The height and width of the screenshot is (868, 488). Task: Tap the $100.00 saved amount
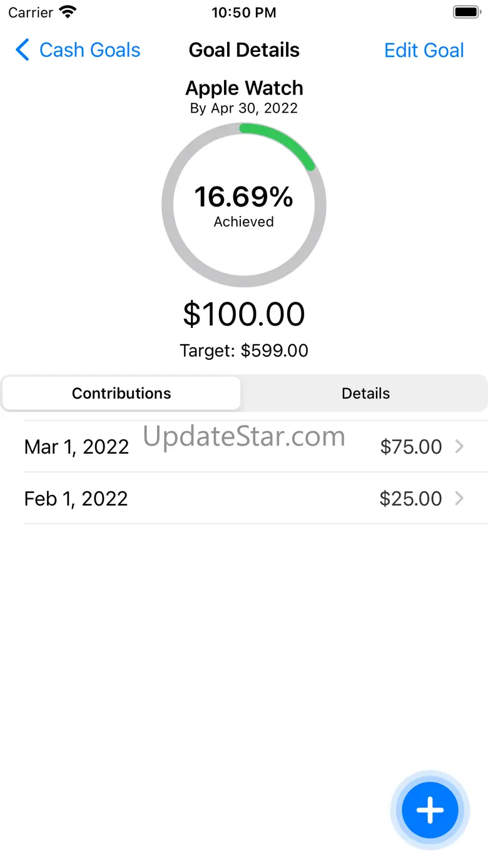(x=243, y=314)
